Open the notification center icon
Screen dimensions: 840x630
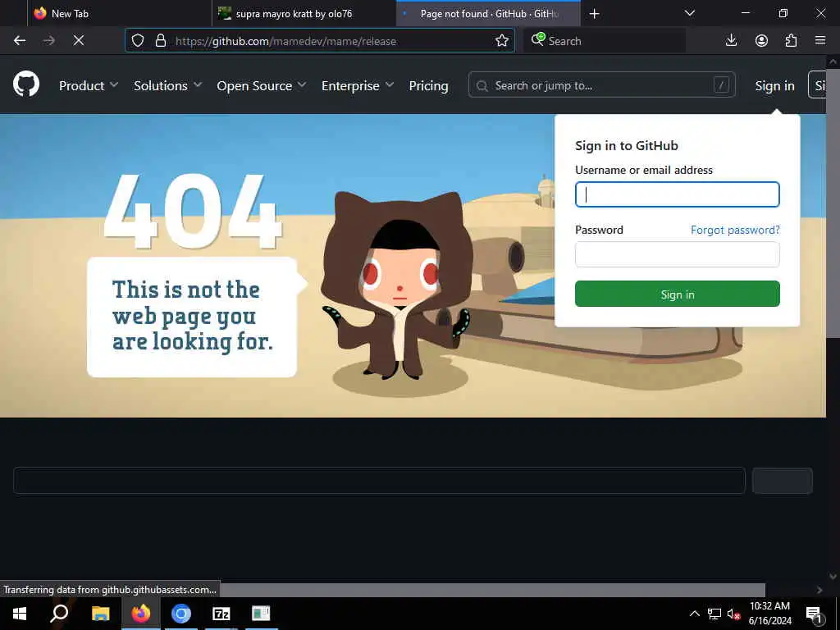pyautogui.click(x=814, y=614)
